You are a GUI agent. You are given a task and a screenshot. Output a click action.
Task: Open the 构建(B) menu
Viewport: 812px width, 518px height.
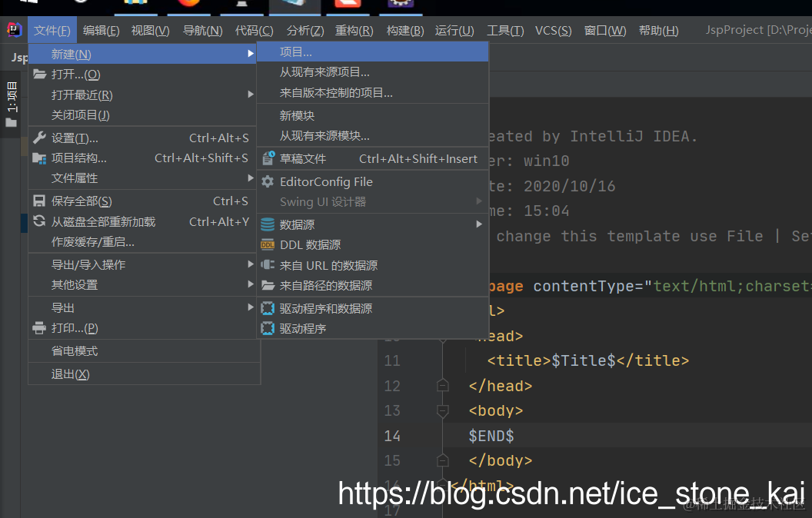(x=405, y=31)
